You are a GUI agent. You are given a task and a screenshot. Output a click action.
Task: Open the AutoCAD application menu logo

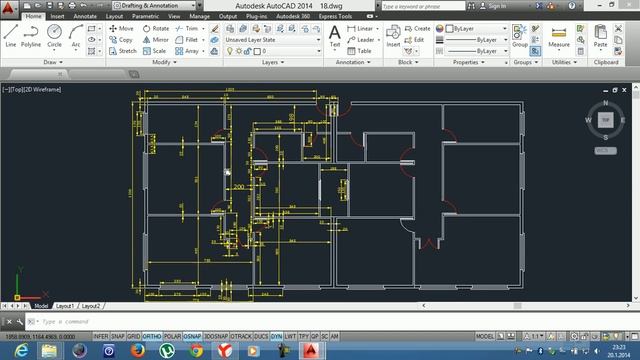click(x=8, y=9)
